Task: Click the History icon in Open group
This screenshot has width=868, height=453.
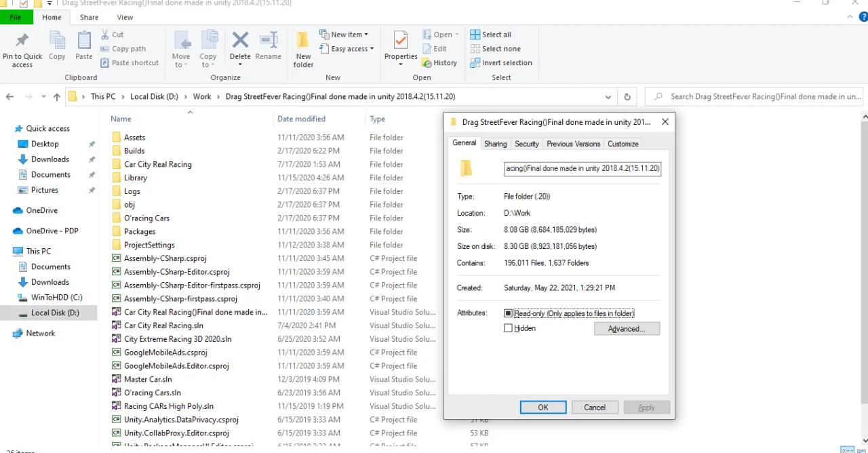Action: [x=427, y=63]
